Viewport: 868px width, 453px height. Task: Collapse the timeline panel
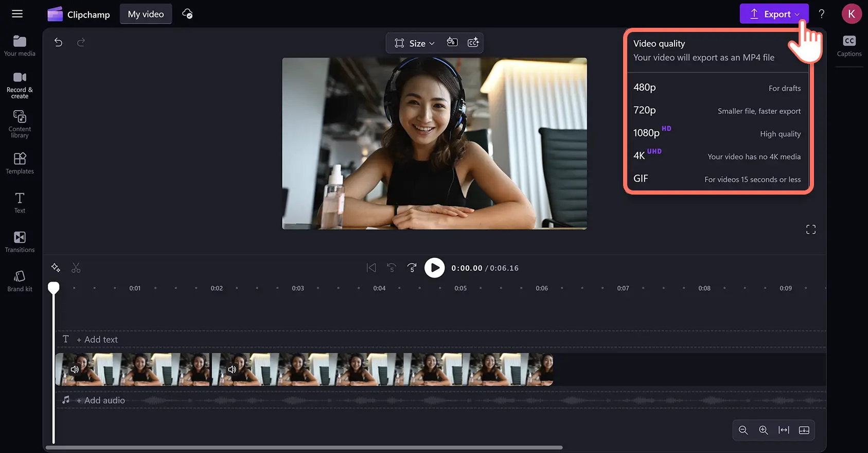(x=804, y=430)
